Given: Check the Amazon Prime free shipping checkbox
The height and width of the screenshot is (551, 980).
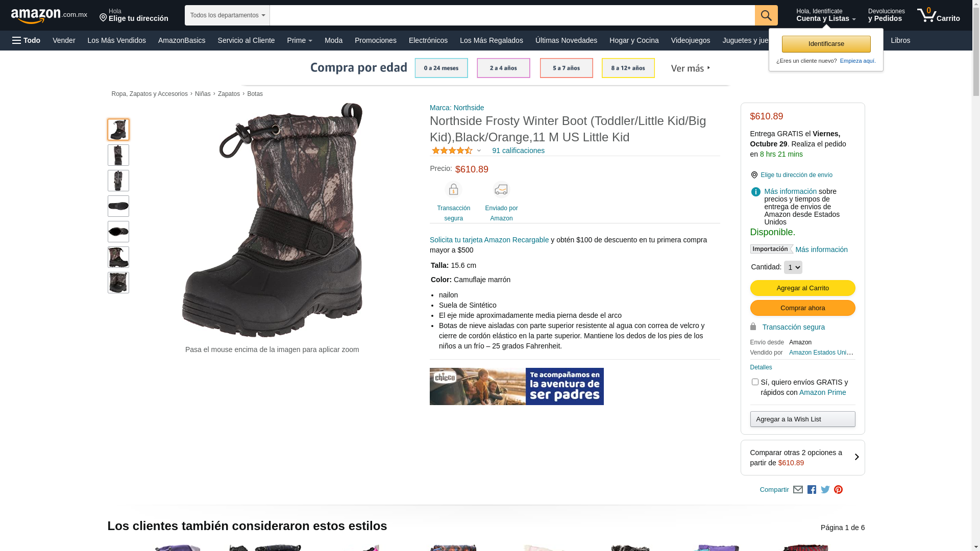Looking at the screenshot, I should pyautogui.click(x=755, y=382).
